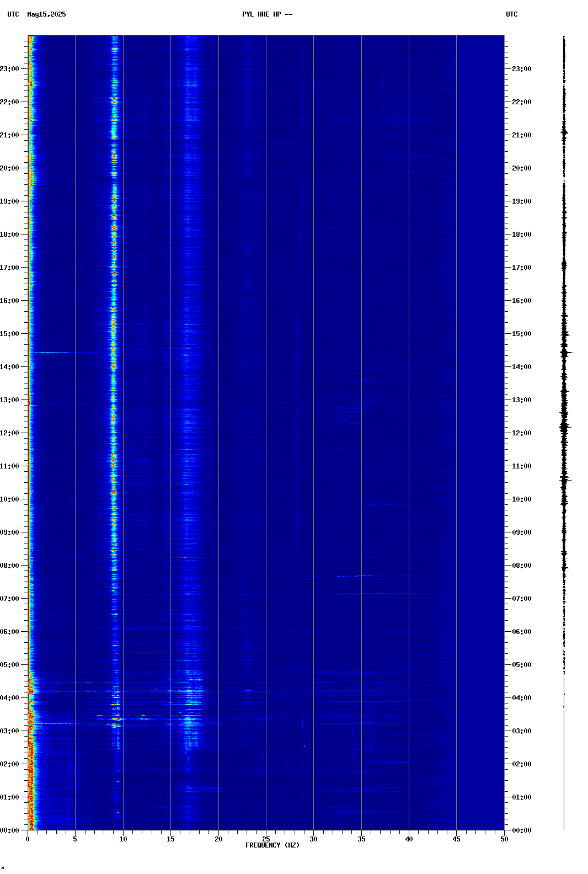The width and height of the screenshot is (588, 874).
Task: Select '09:00' on the left time axis
Action: pyautogui.click(x=9, y=532)
